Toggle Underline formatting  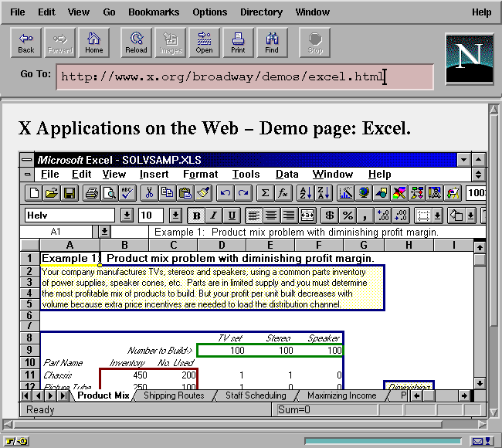click(231, 216)
